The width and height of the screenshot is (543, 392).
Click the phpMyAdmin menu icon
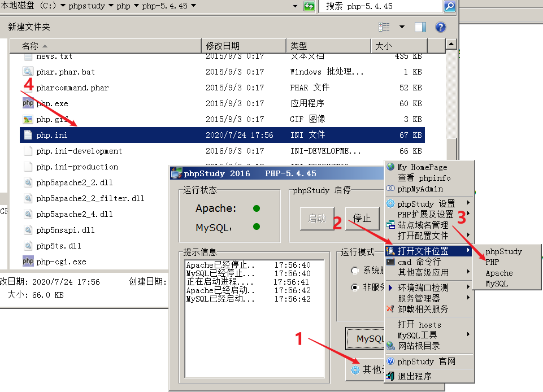point(390,189)
